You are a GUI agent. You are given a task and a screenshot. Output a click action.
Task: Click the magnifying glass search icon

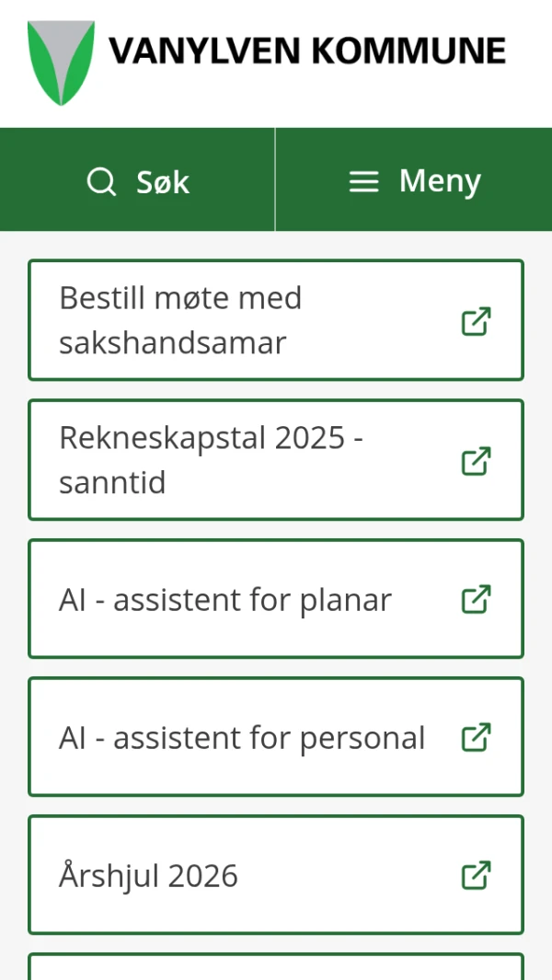(x=101, y=181)
